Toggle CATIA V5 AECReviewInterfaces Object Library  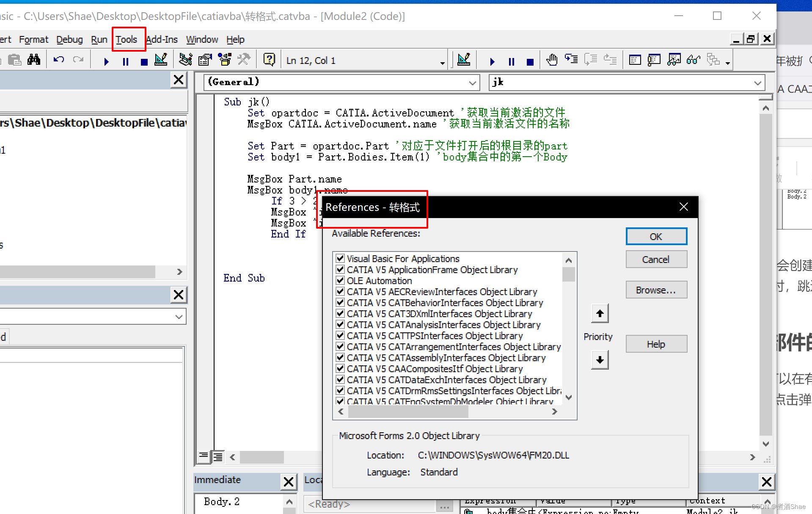pyautogui.click(x=340, y=291)
